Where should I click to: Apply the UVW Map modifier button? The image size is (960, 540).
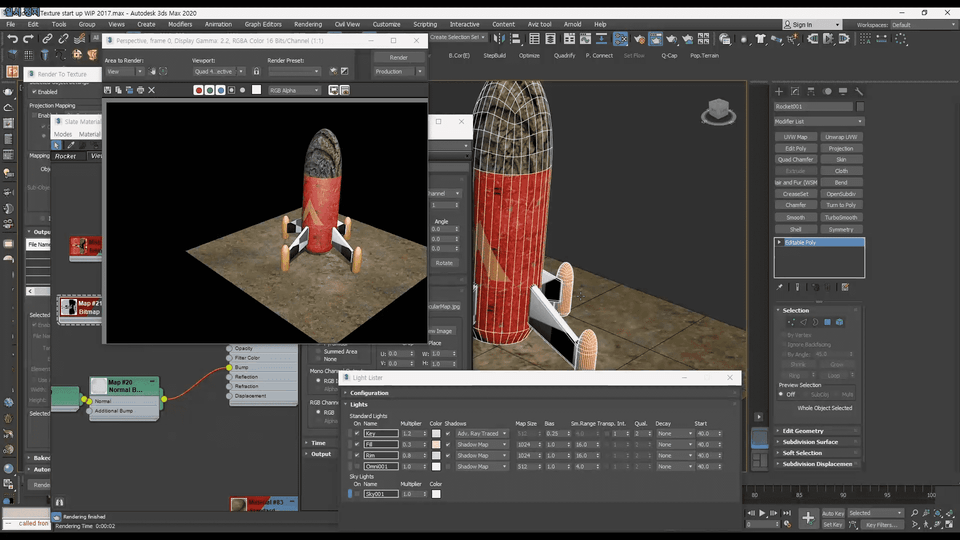tap(795, 137)
